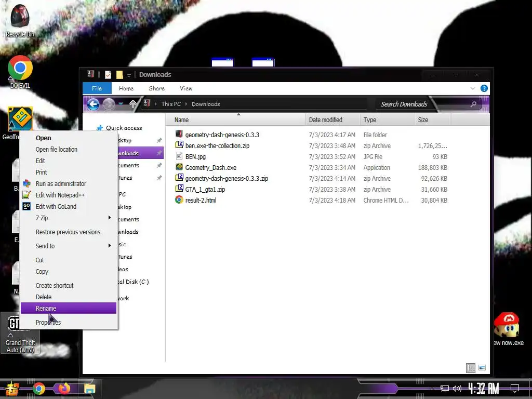Select the geometry-dash-genesis-0.3.3 folder

[222, 135]
